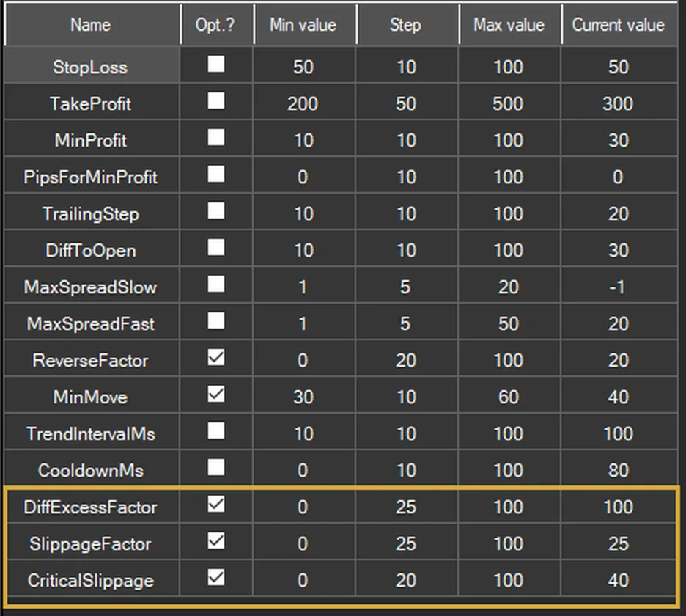
Task: Select the SlippageFactor row name
Action: point(92,543)
